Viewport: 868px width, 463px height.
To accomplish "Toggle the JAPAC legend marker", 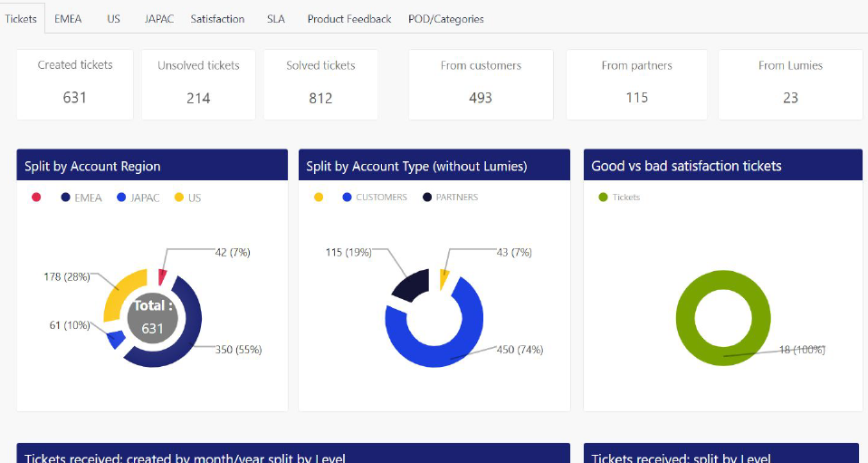I will click(x=122, y=198).
